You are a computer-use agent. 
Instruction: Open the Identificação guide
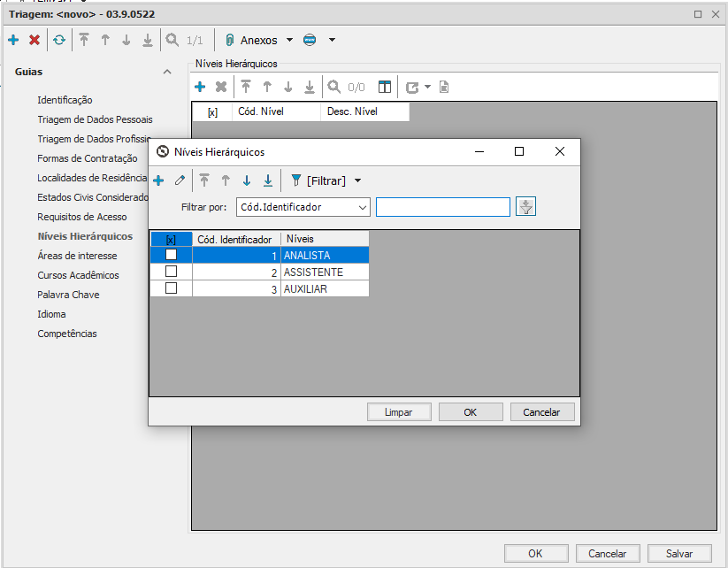pyautogui.click(x=65, y=100)
